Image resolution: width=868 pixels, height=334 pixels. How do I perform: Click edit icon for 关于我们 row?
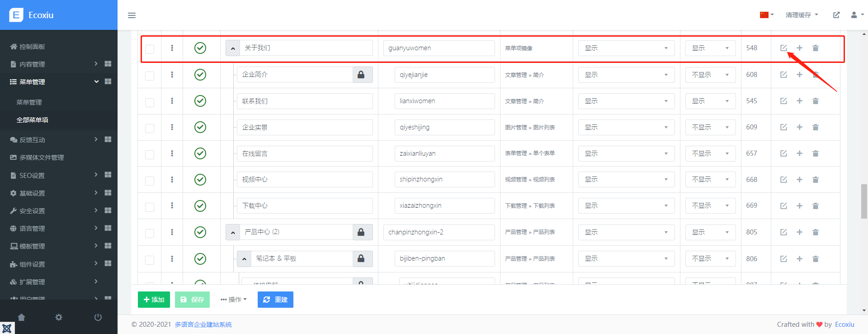tap(783, 48)
